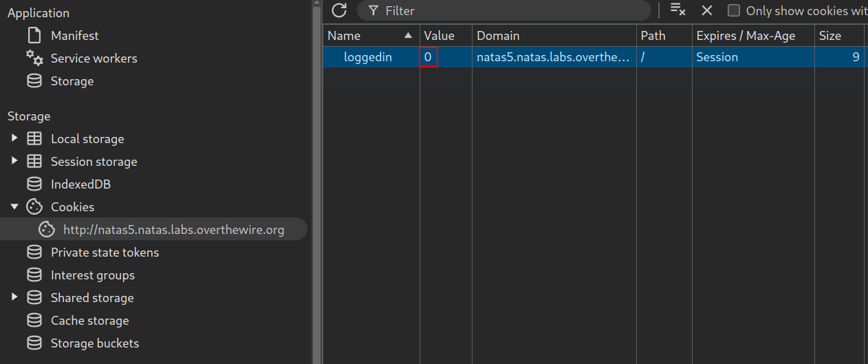Image resolution: width=868 pixels, height=364 pixels.
Task: Click the Cache storage database icon
Action: point(34,321)
